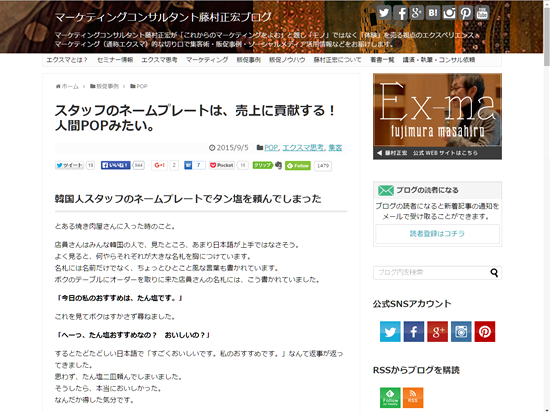Open the マーケティング menu item

tap(207, 60)
